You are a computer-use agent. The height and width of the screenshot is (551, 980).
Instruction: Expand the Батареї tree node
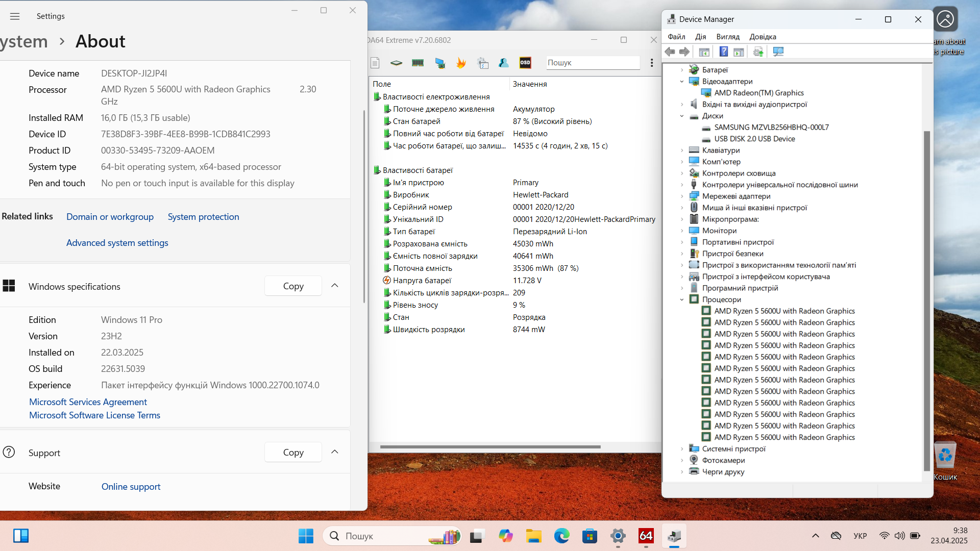click(682, 70)
